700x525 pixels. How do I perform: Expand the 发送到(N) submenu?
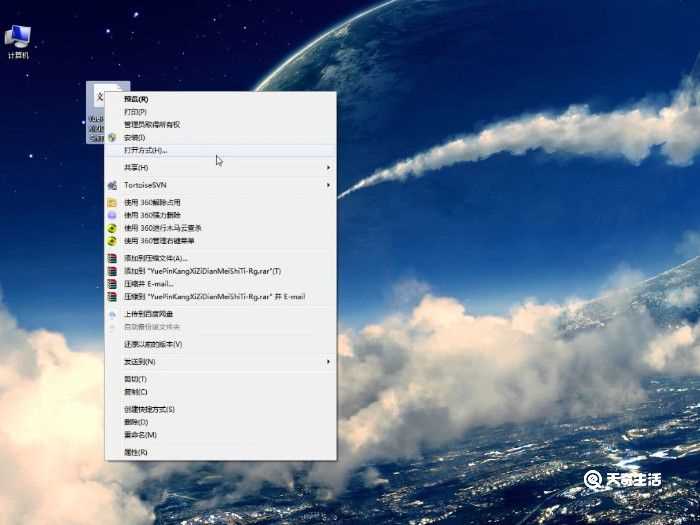(221, 362)
